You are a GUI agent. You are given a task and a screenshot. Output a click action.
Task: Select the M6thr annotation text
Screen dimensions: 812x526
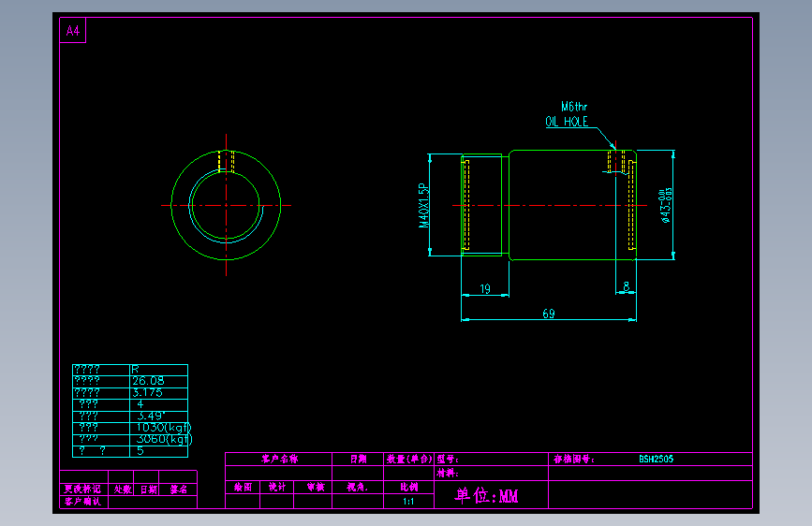click(x=574, y=107)
